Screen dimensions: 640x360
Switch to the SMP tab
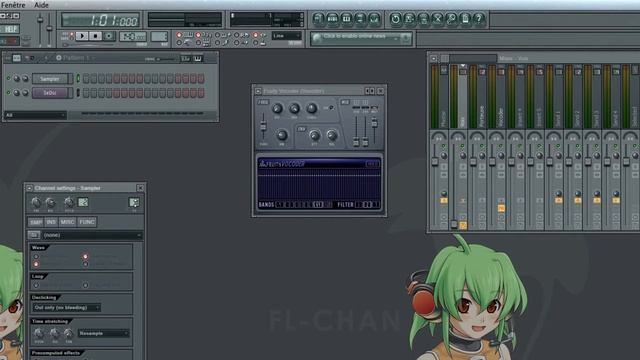(x=36, y=222)
